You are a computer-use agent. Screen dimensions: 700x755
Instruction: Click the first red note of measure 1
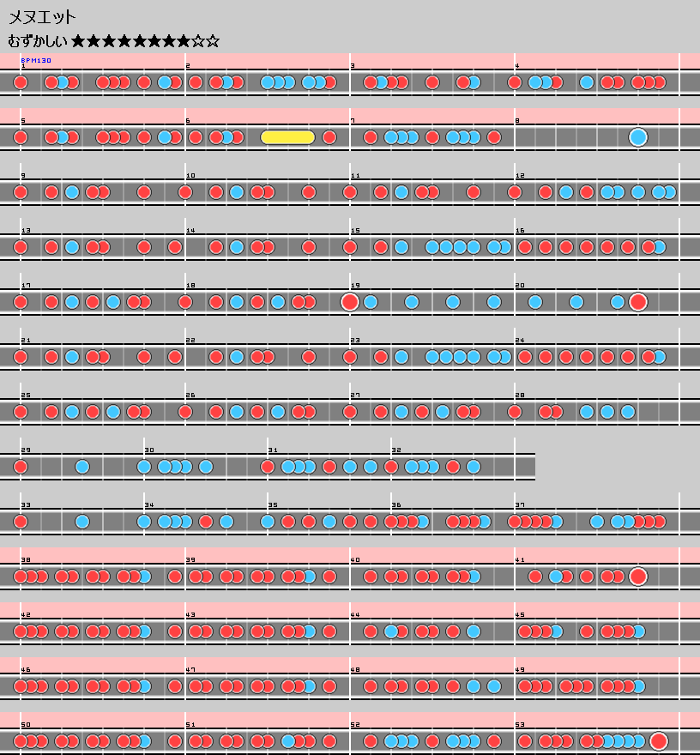pyautogui.click(x=21, y=82)
